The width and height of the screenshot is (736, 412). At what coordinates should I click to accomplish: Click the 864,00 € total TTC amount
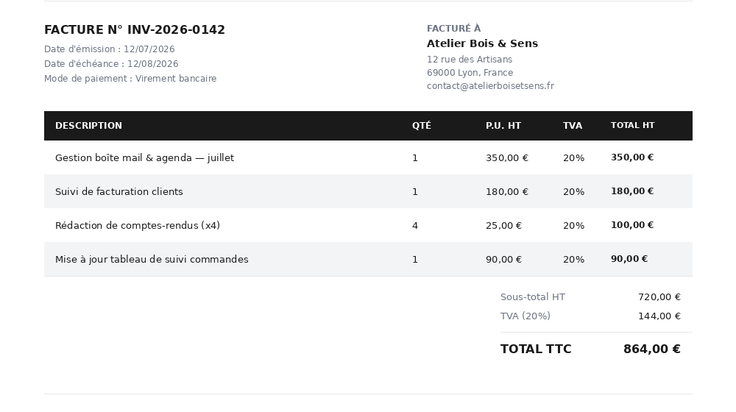pyautogui.click(x=652, y=349)
